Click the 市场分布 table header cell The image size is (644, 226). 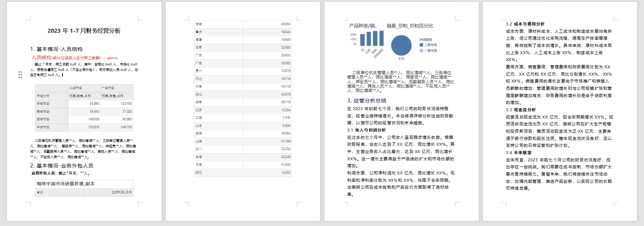51,96
